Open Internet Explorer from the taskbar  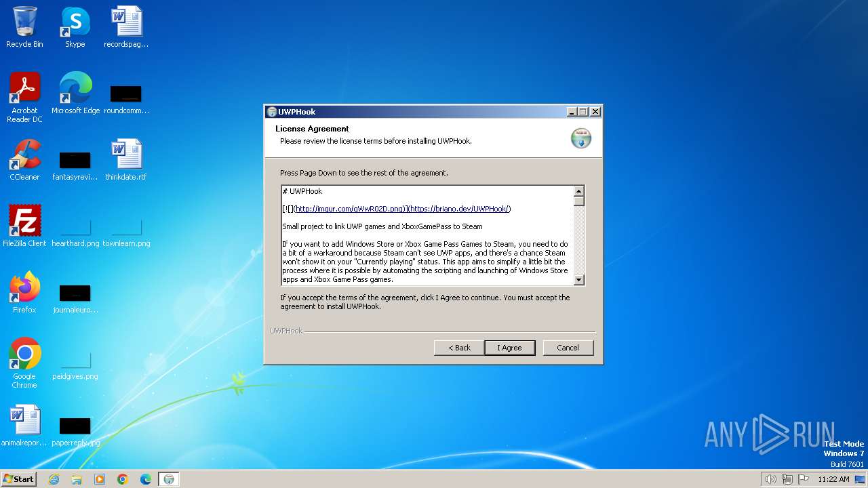(x=54, y=479)
